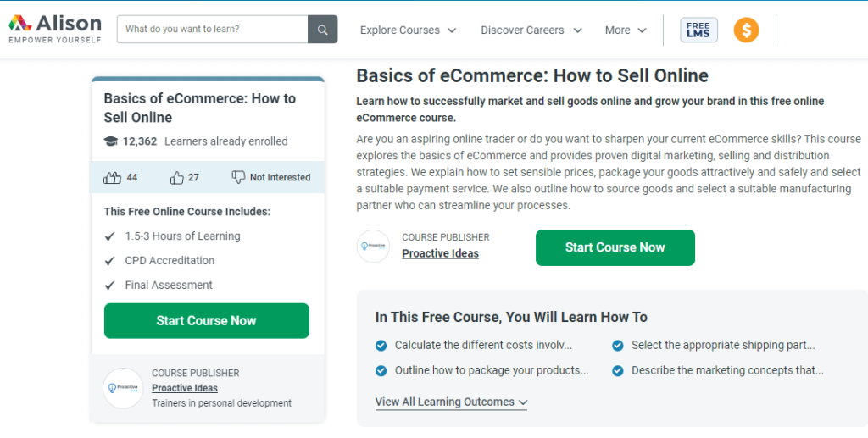
Task: Click the orange dollar coin icon
Action: click(x=746, y=30)
